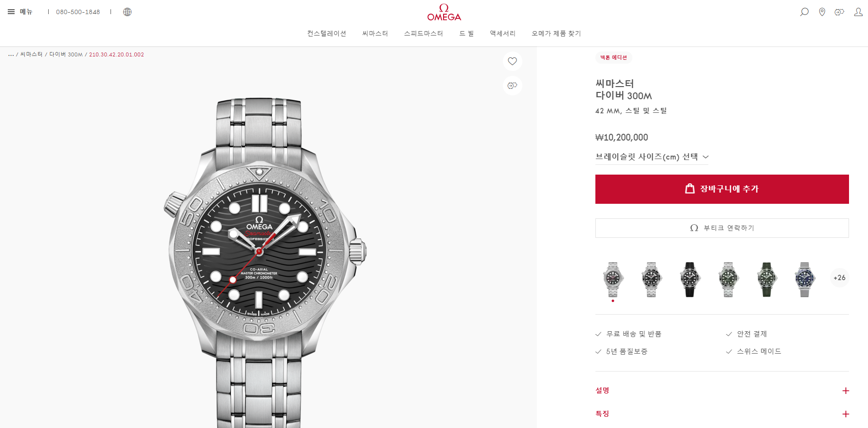
Task: Open the compare icon in the header
Action: coord(839,12)
